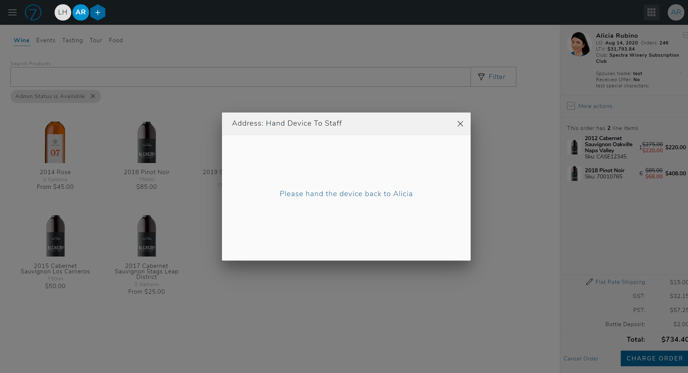
Task: Click the 2014 Rose 'From $45.00' price
Action: pos(55,186)
